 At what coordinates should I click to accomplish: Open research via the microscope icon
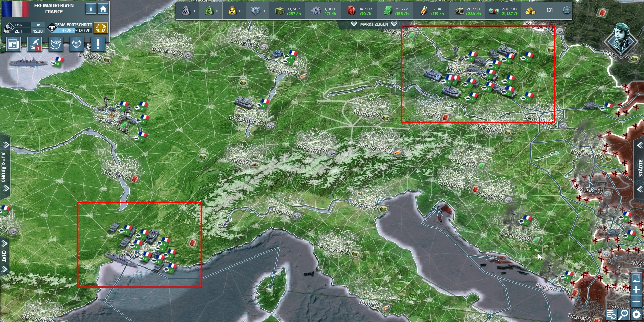(x=34, y=45)
